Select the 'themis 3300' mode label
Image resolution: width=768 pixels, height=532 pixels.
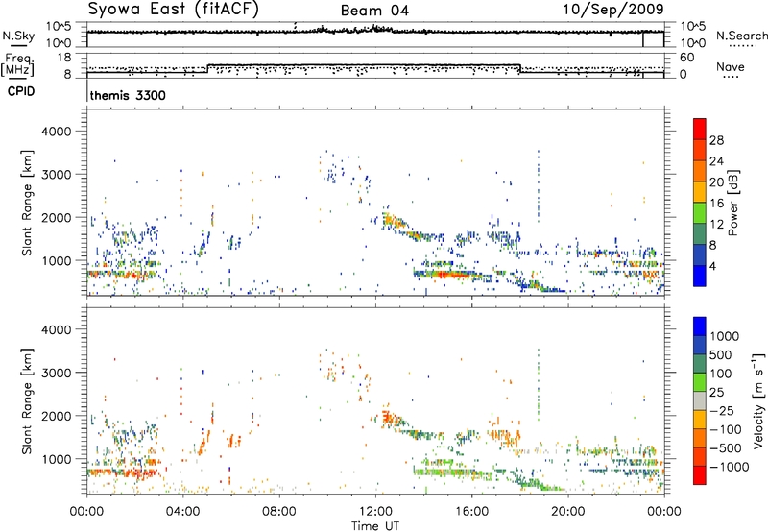(128, 95)
